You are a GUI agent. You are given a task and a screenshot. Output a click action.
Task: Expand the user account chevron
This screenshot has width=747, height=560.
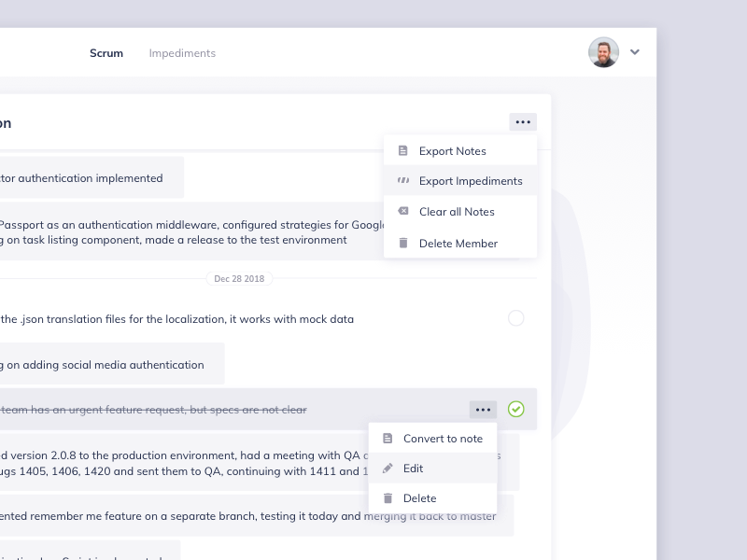point(635,52)
